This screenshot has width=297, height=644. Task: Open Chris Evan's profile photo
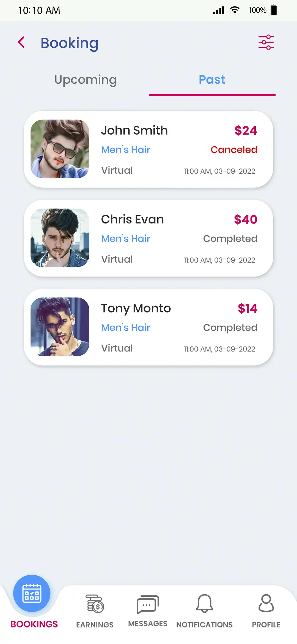click(x=60, y=238)
